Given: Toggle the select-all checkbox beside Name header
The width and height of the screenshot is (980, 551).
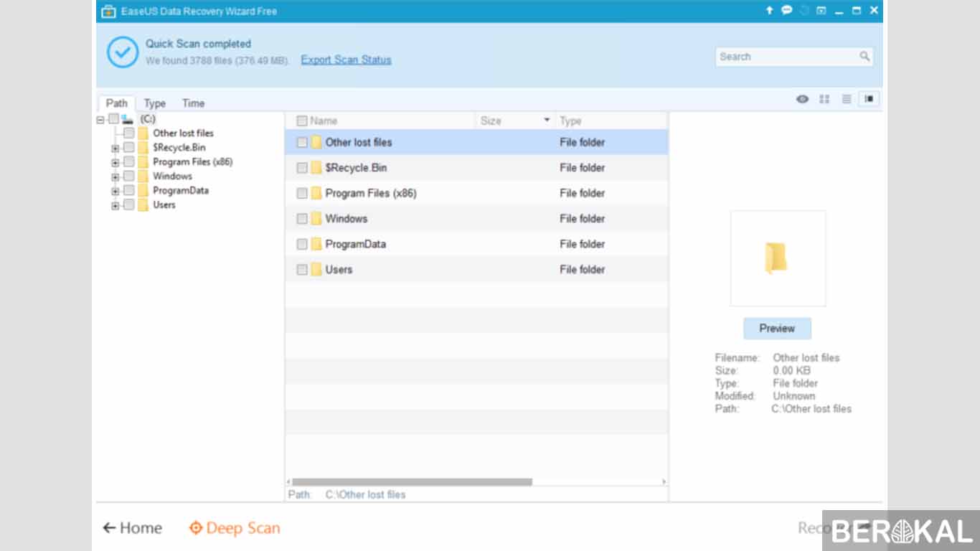Looking at the screenshot, I should (302, 121).
